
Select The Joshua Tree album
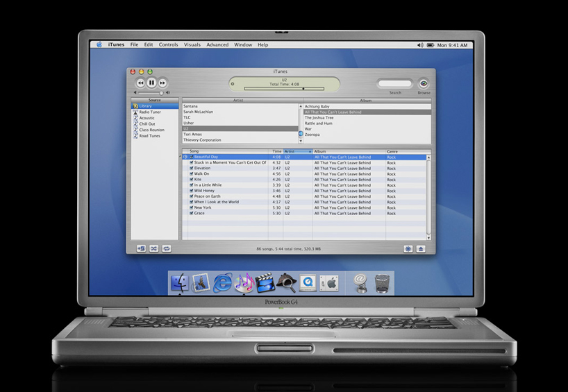(x=367, y=118)
